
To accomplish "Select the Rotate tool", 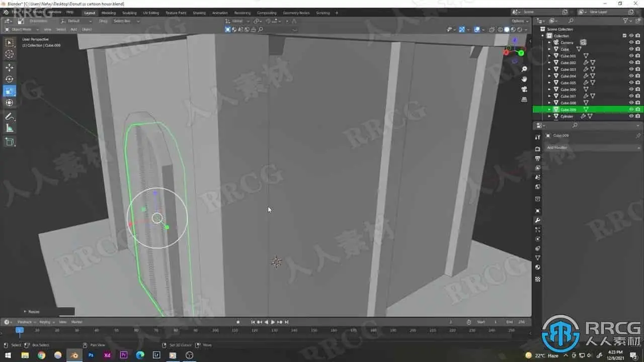I will pyautogui.click(x=10, y=79).
